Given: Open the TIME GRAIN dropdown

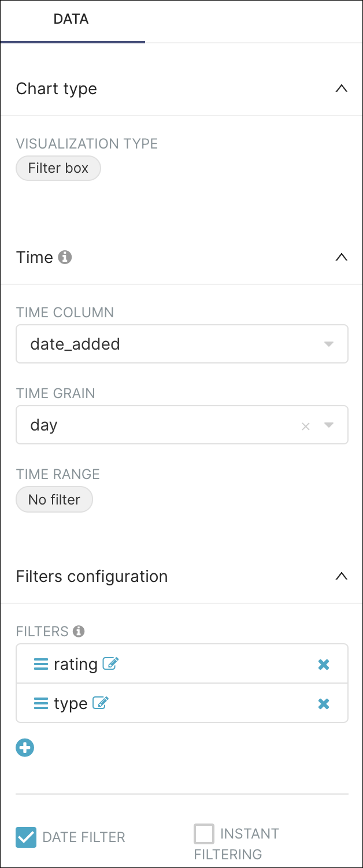Looking at the screenshot, I should tap(328, 425).
